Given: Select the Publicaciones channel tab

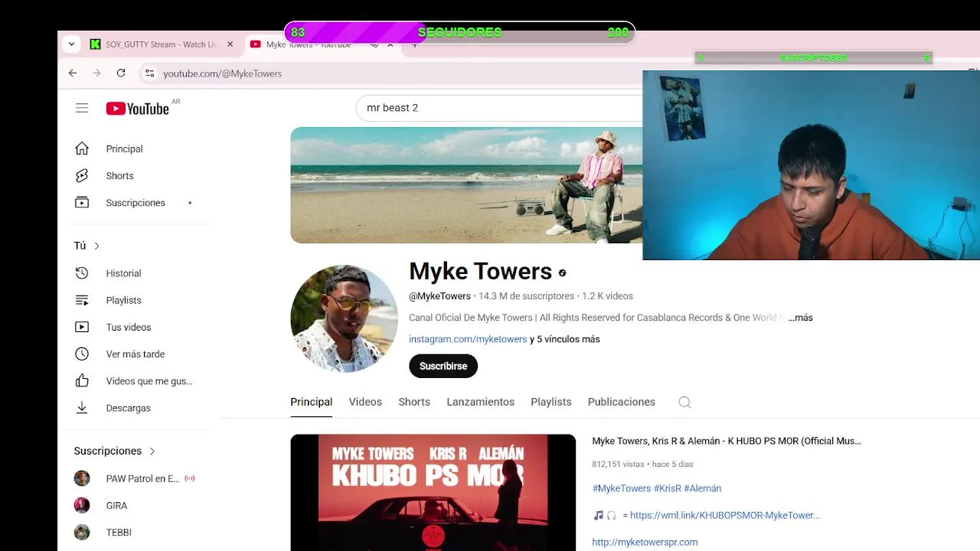Looking at the screenshot, I should (622, 402).
